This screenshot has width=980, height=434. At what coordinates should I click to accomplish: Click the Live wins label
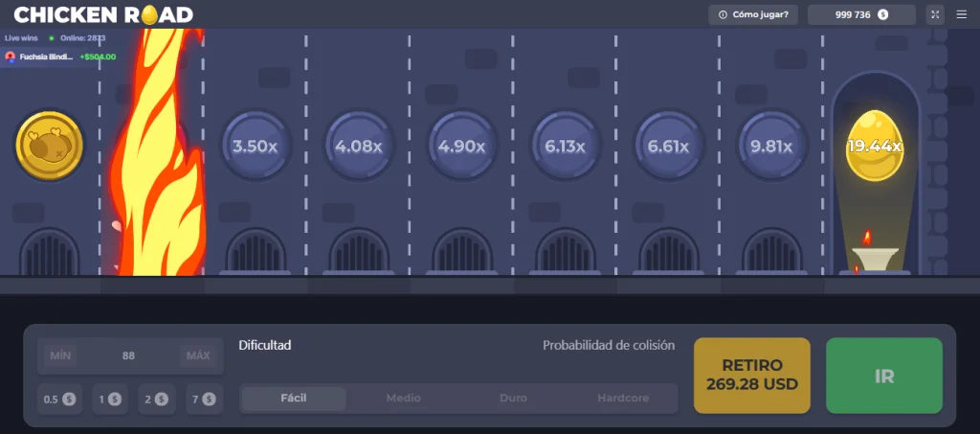21,38
